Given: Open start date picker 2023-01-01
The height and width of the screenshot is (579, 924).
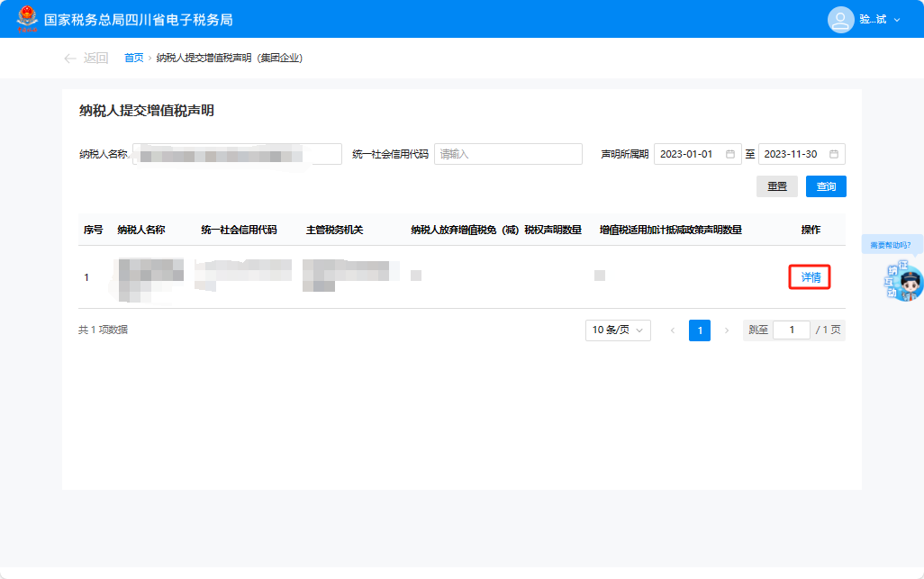Looking at the screenshot, I should pos(697,154).
